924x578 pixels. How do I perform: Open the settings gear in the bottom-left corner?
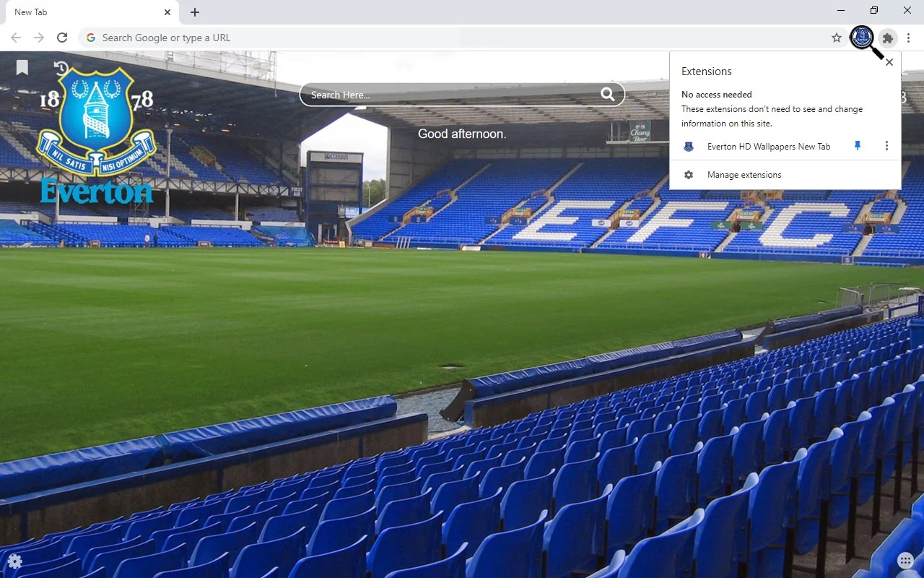14,561
